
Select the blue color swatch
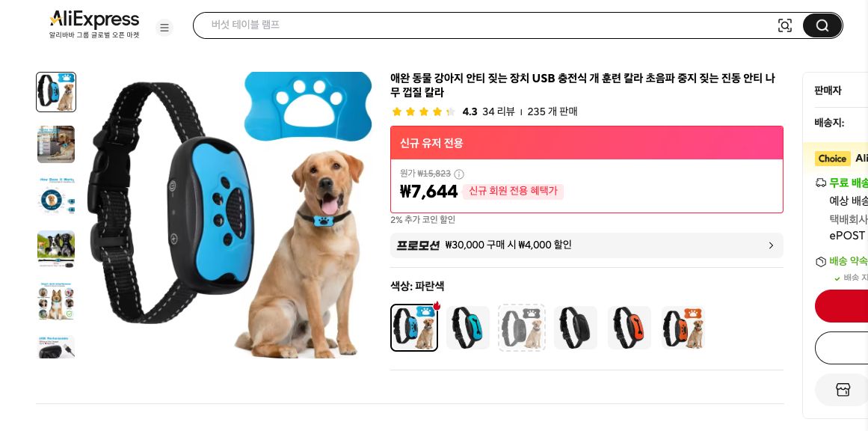(468, 328)
